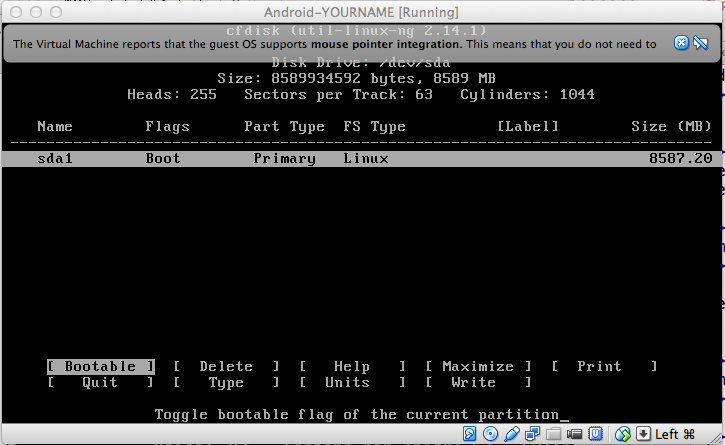
Task: Close the Android-YOURNAME VM window
Action: tap(16, 12)
